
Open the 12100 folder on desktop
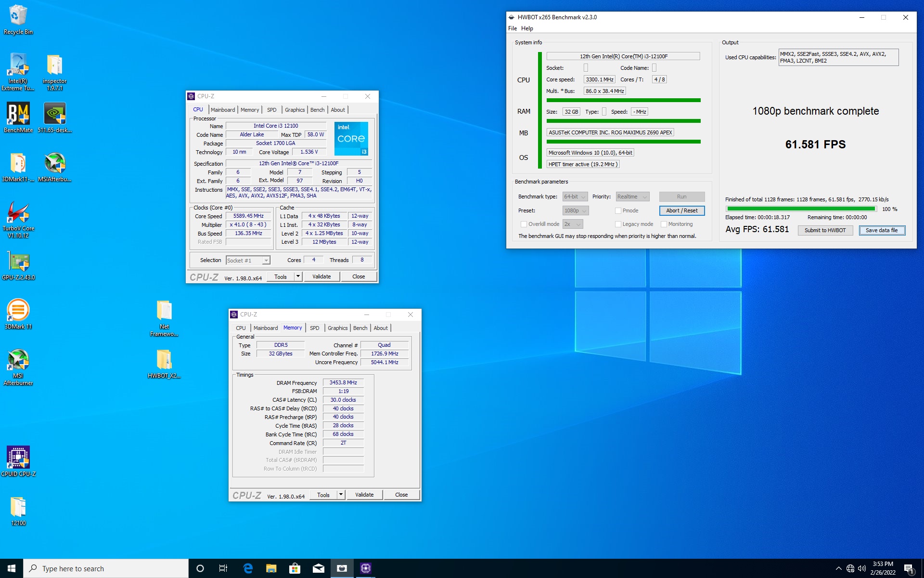click(18, 511)
